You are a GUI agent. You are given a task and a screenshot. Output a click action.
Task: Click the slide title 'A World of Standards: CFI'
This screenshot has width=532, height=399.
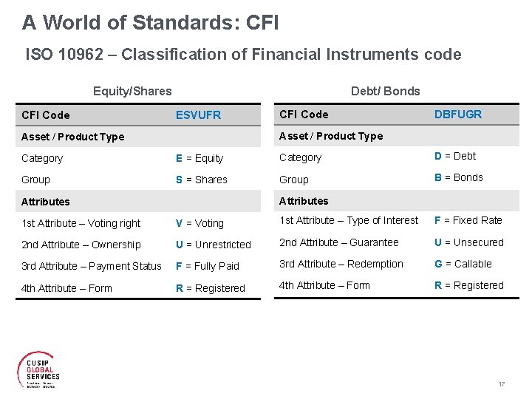pos(150,23)
